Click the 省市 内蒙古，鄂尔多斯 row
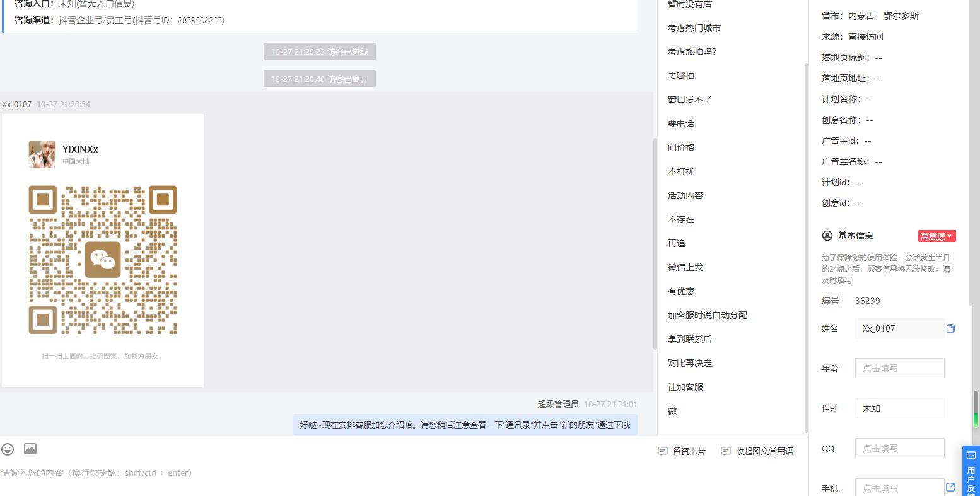The height and width of the screenshot is (496, 980). (870, 16)
